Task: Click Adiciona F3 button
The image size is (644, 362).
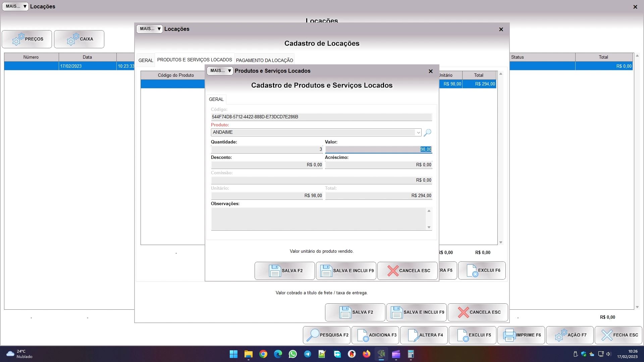Action: tap(375, 335)
